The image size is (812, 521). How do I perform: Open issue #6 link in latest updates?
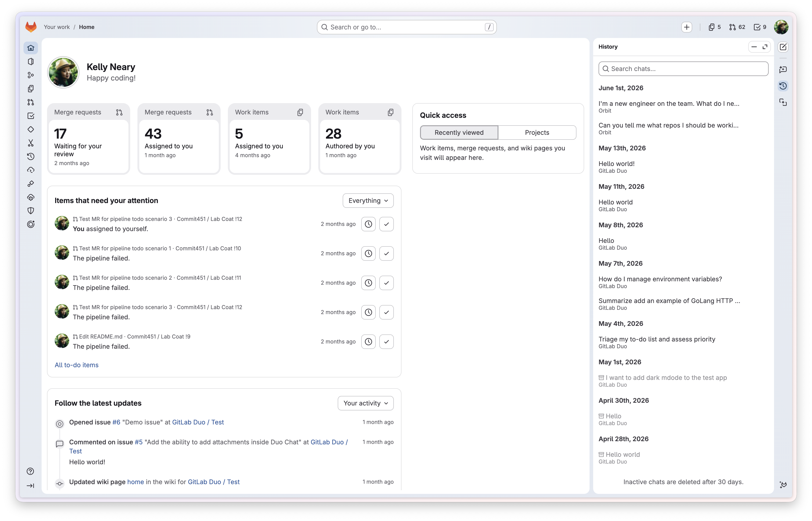(116, 422)
